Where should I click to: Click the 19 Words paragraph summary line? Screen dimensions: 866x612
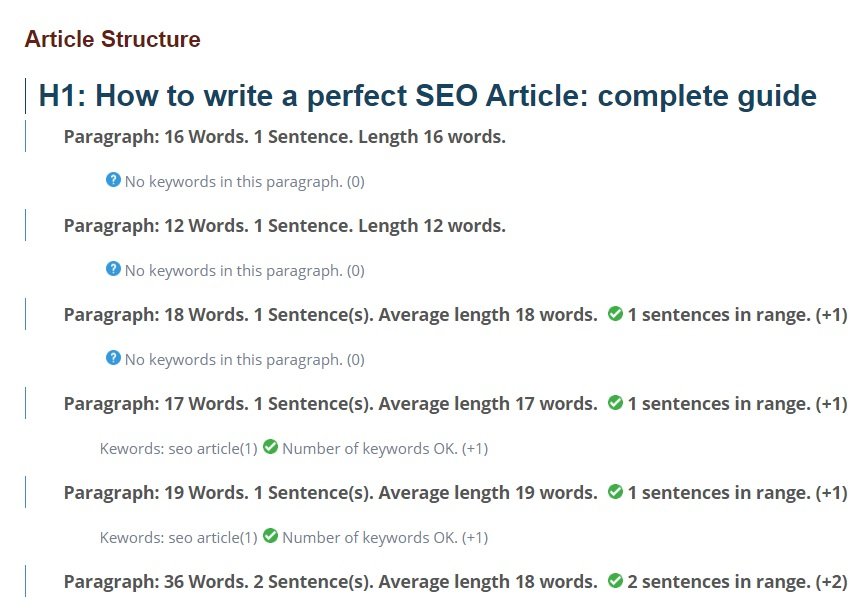[330, 493]
